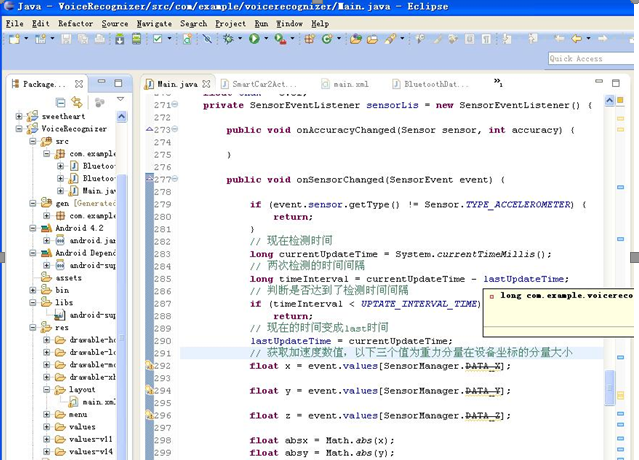Click the Open Type icon
The height and width of the screenshot is (460, 639).
355,39
